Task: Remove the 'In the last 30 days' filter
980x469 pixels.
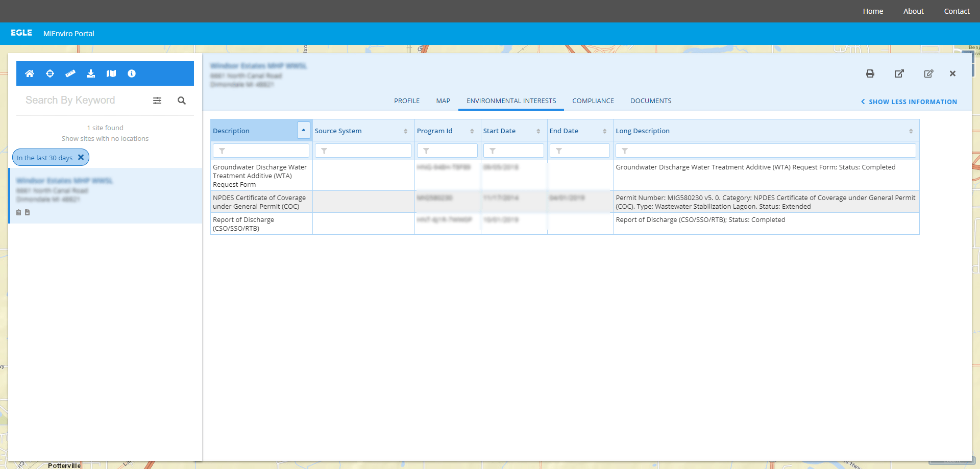Action: coord(81,157)
